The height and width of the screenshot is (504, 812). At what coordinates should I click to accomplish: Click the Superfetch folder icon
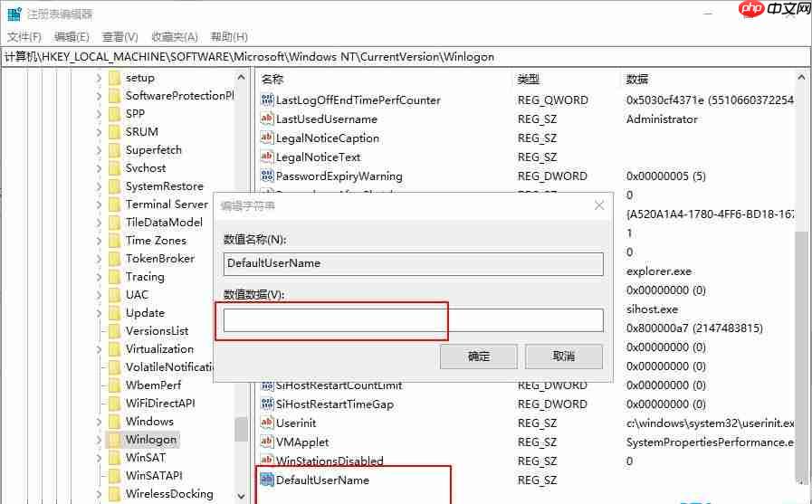114,150
